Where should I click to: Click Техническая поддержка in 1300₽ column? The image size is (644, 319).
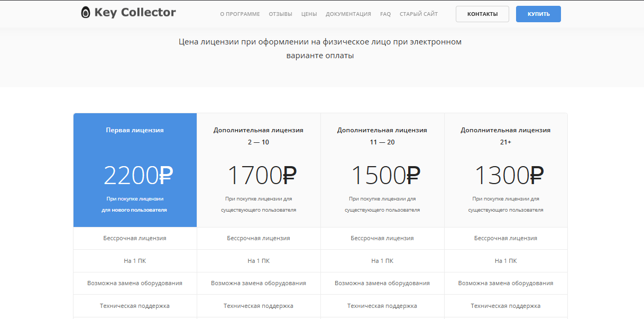[x=506, y=306]
